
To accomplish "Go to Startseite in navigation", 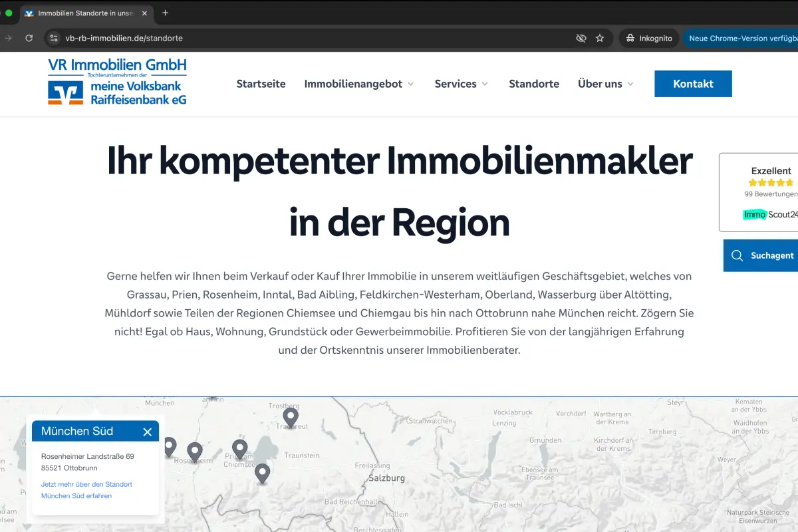I will (261, 84).
